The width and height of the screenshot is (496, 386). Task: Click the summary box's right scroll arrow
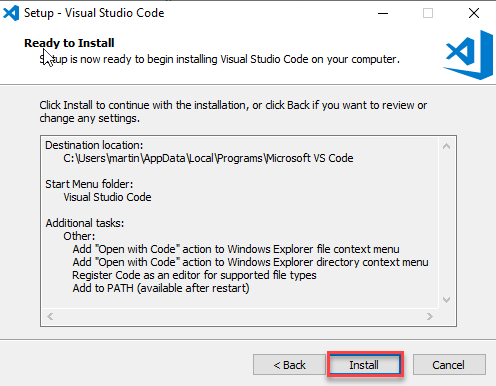(x=430, y=316)
